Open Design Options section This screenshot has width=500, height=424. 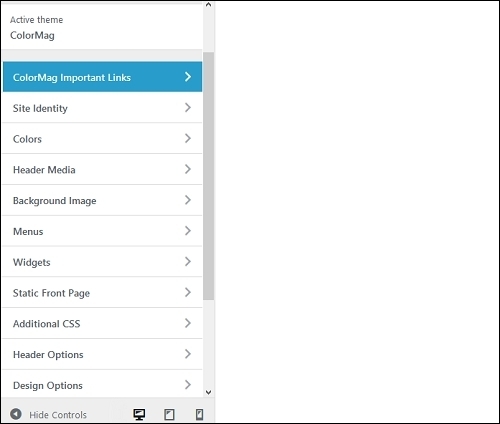coord(102,384)
